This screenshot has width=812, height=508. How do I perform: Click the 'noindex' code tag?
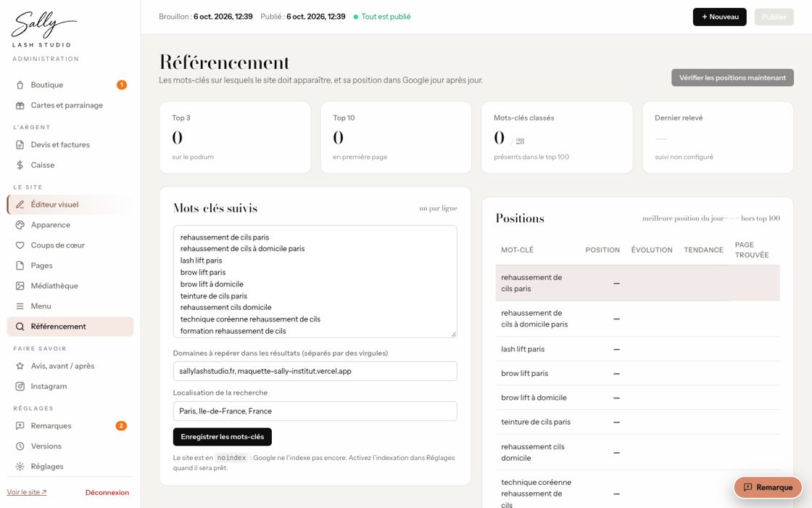[231, 458]
